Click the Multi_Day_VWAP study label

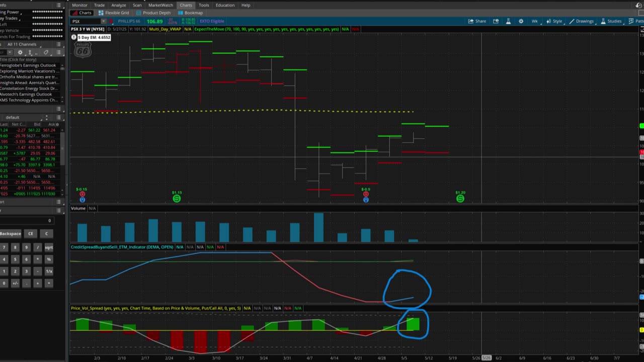click(165, 29)
